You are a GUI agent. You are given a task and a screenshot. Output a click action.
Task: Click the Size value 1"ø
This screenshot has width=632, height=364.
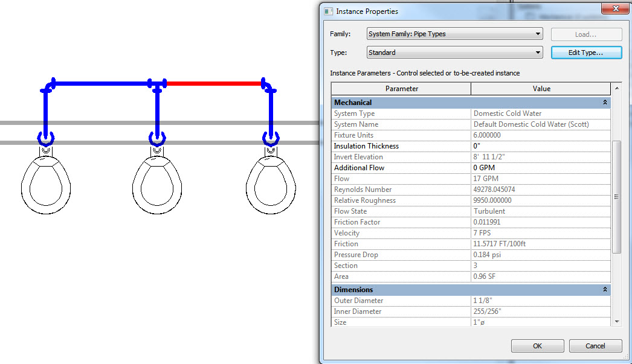coord(541,322)
